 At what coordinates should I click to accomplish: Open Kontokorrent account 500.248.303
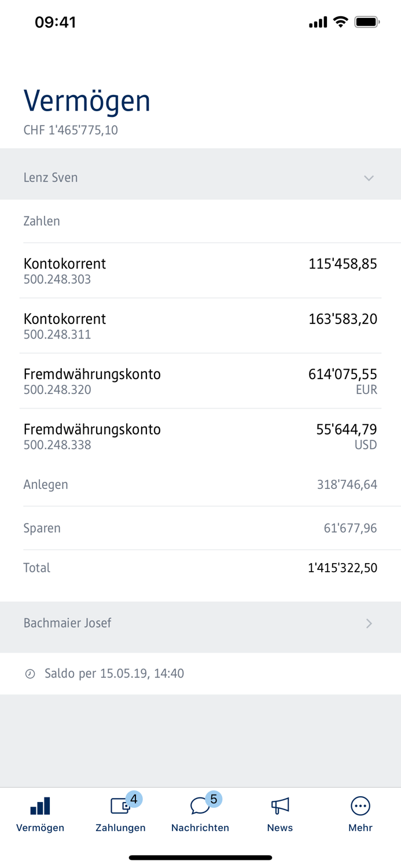[200, 269]
